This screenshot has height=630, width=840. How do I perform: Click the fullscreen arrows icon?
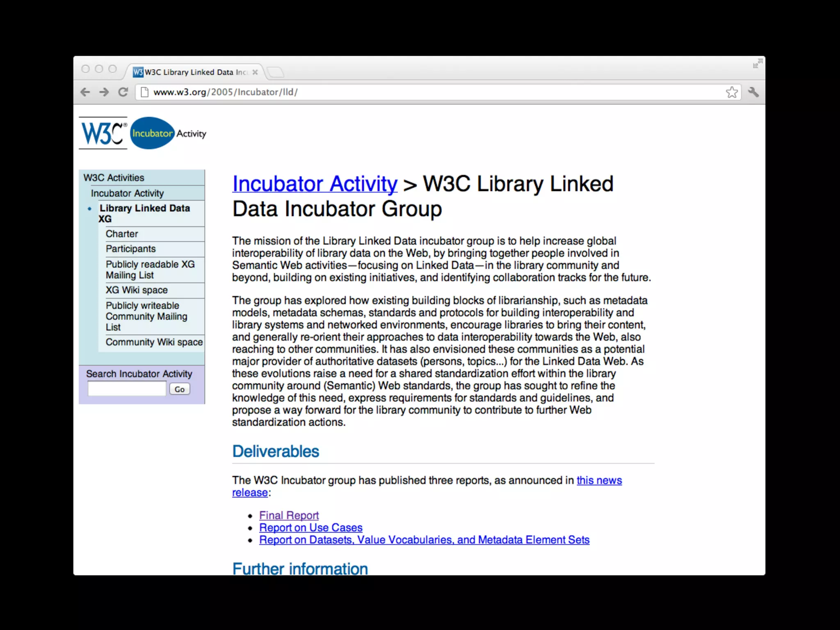pyautogui.click(x=757, y=64)
